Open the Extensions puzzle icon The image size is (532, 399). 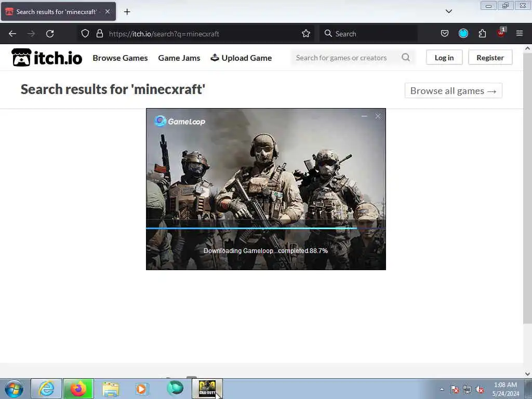(x=482, y=33)
